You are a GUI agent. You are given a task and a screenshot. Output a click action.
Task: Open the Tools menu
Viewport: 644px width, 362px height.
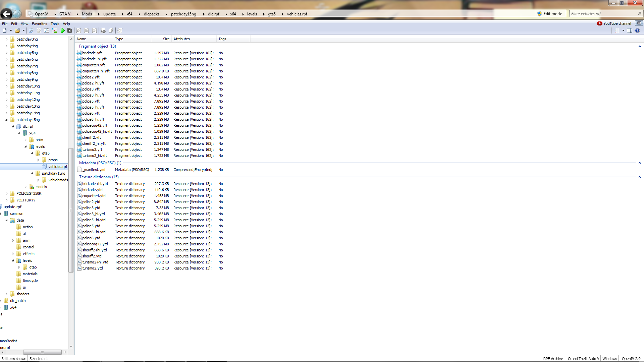coord(55,24)
